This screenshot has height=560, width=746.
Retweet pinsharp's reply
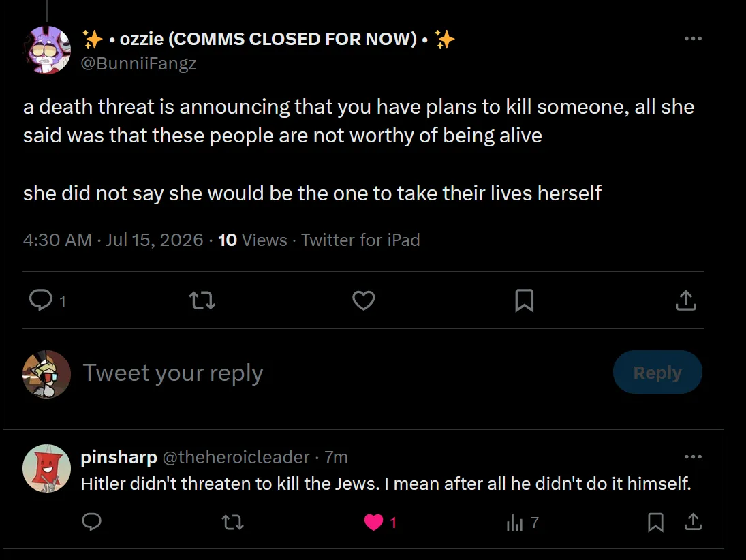pyautogui.click(x=233, y=523)
